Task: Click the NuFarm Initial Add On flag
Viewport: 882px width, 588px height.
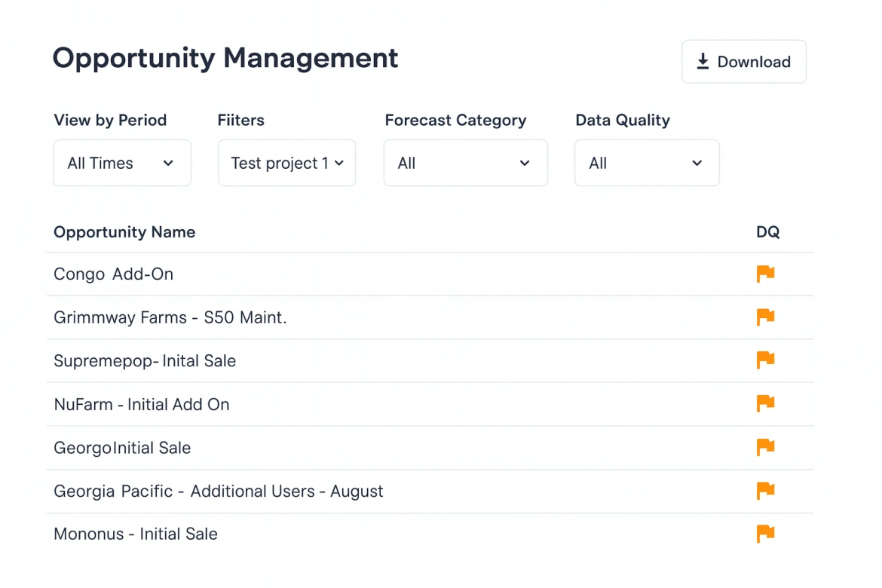Action: (765, 404)
